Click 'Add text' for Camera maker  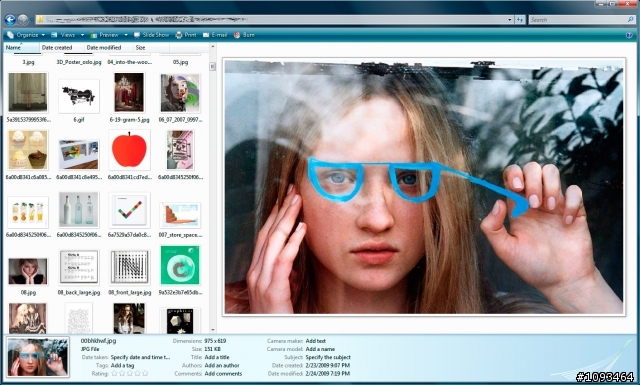pos(316,341)
